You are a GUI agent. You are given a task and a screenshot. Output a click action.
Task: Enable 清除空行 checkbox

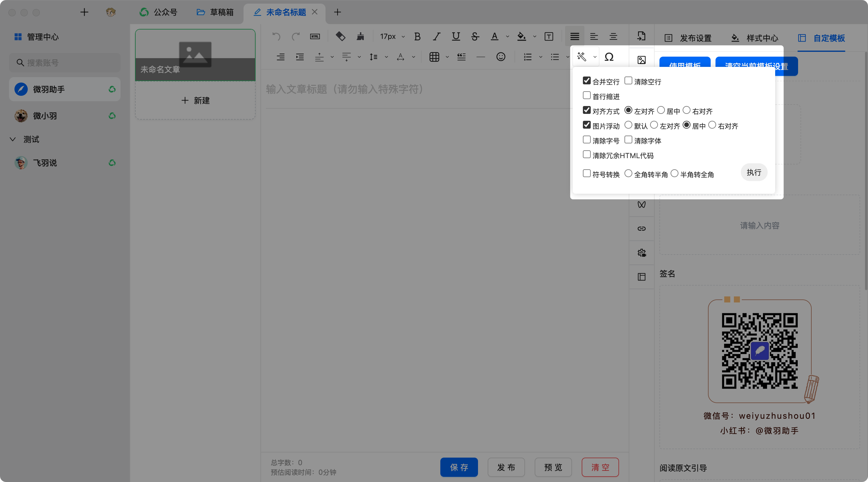[x=628, y=80]
